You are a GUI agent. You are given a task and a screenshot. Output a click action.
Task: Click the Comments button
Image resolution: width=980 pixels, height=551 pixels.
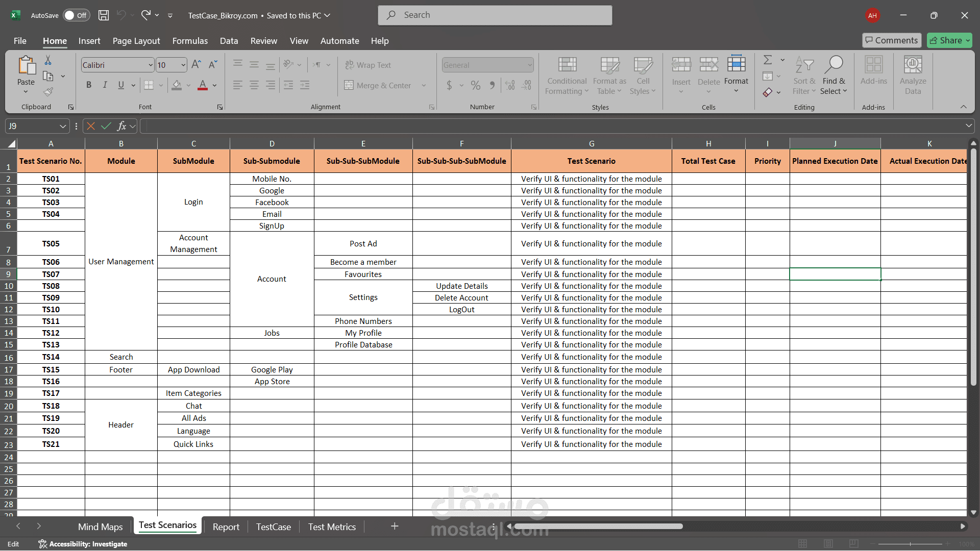click(x=892, y=40)
